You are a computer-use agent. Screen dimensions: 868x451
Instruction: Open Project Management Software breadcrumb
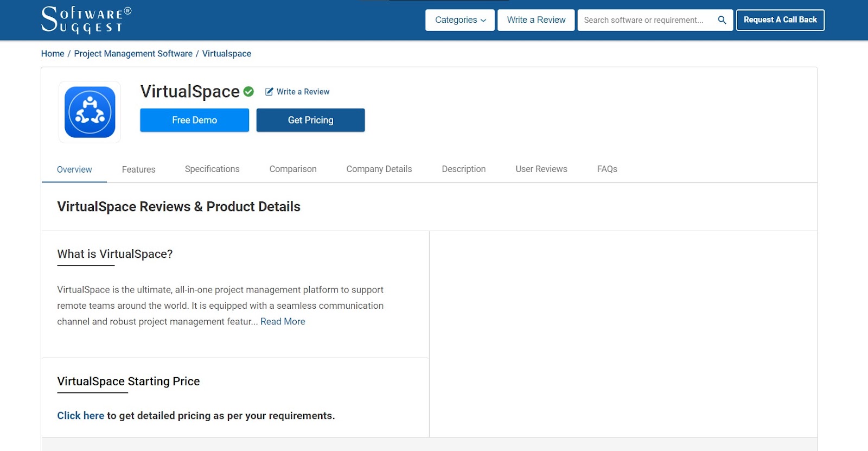[133, 54]
